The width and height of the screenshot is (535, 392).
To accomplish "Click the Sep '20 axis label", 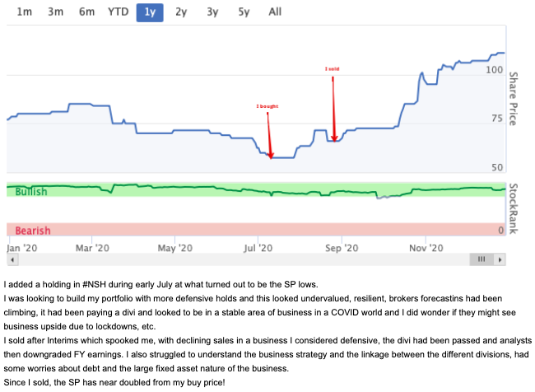I will [342, 248].
